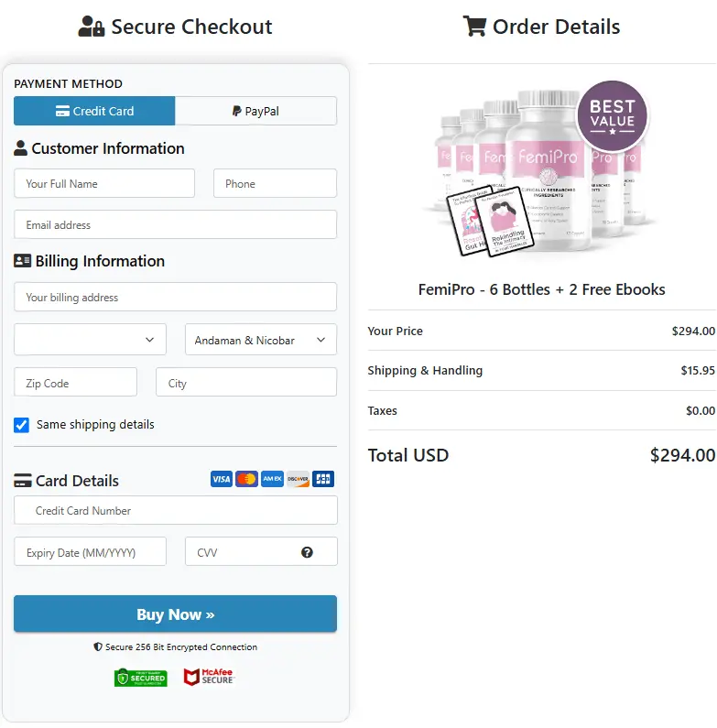Click the Mastercard logo icon
Image resolution: width=717 pixels, height=728 pixels.
click(x=246, y=479)
